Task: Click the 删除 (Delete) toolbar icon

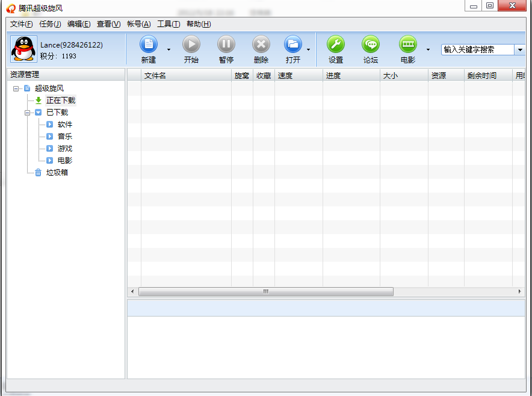Action: 261,45
